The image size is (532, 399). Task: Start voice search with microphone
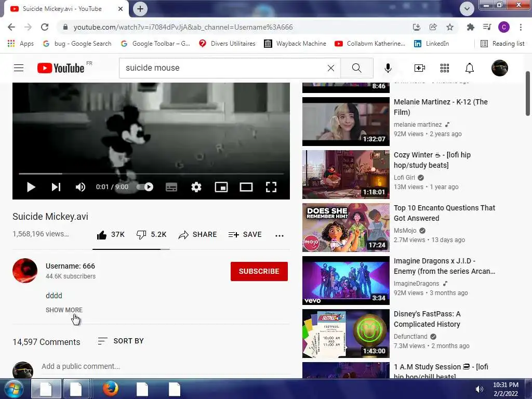pyautogui.click(x=388, y=68)
